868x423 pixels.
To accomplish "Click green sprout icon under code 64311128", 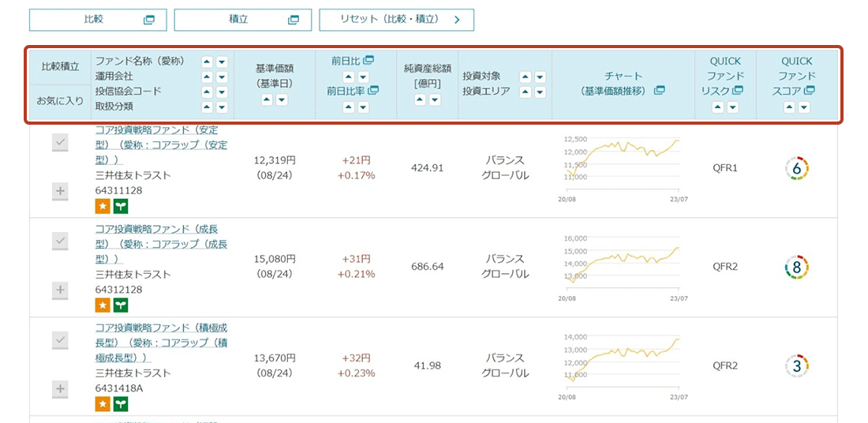I will pos(121,207).
